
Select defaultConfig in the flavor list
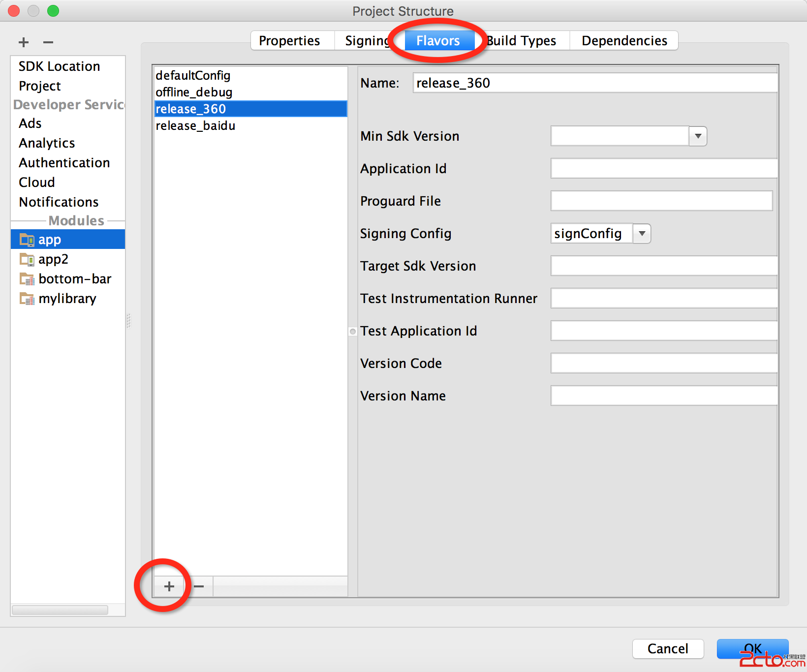[251, 75]
